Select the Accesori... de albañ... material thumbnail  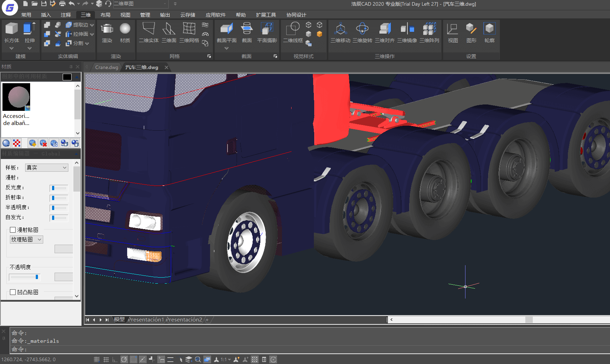(x=16, y=104)
